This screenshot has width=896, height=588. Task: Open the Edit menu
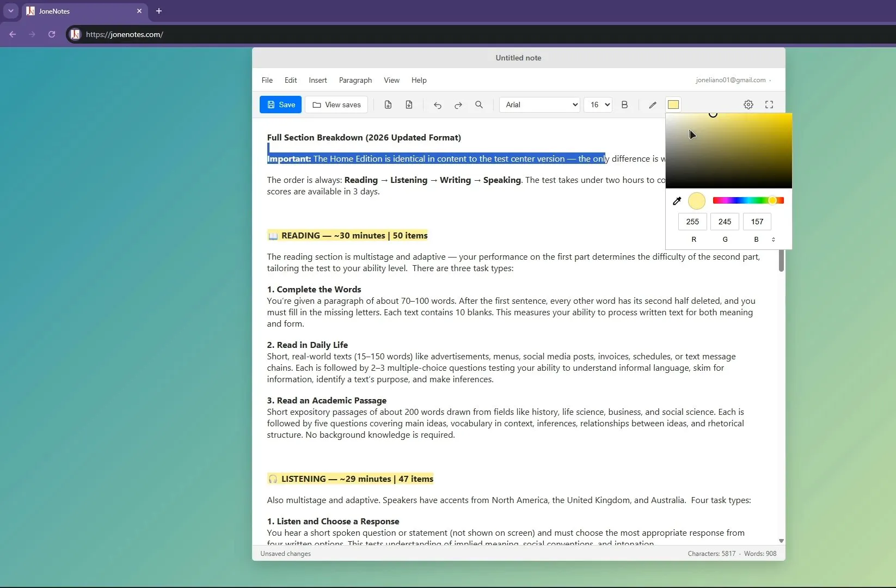coord(291,80)
